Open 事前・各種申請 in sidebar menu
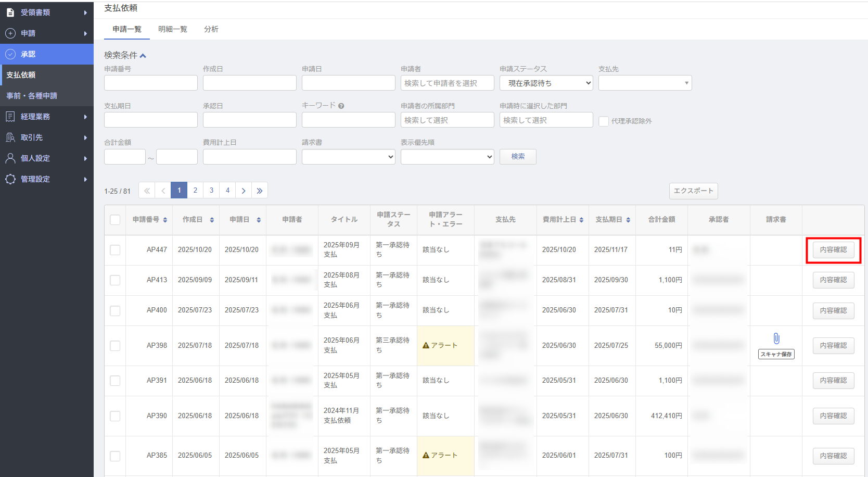This screenshot has width=868, height=477. pyautogui.click(x=32, y=96)
